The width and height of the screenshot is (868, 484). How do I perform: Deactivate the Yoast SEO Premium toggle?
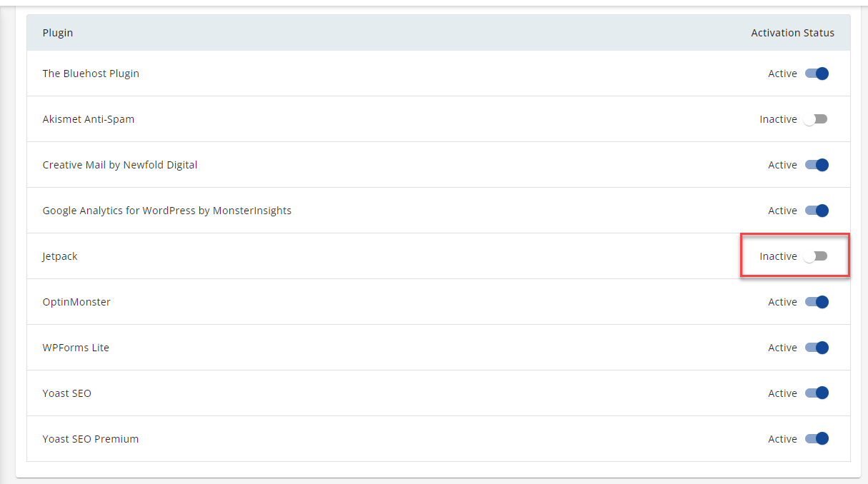coord(818,438)
